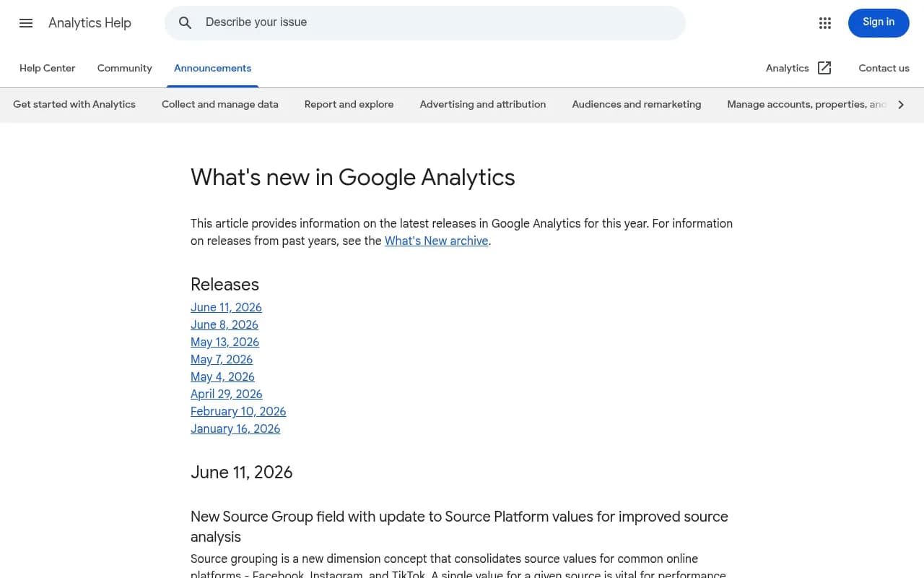
Task: Open Report and explore category
Action: point(349,105)
